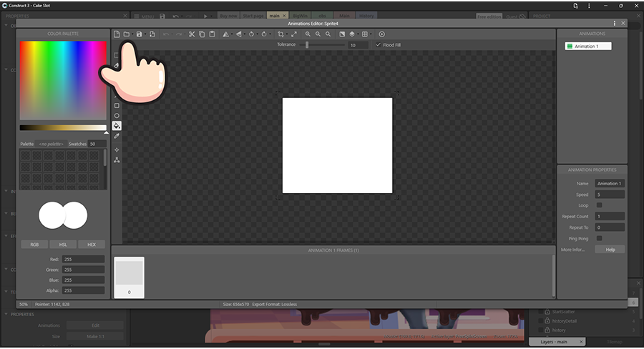Expand the Palette selector dropdown

pyautogui.click(x=52, y=144)
